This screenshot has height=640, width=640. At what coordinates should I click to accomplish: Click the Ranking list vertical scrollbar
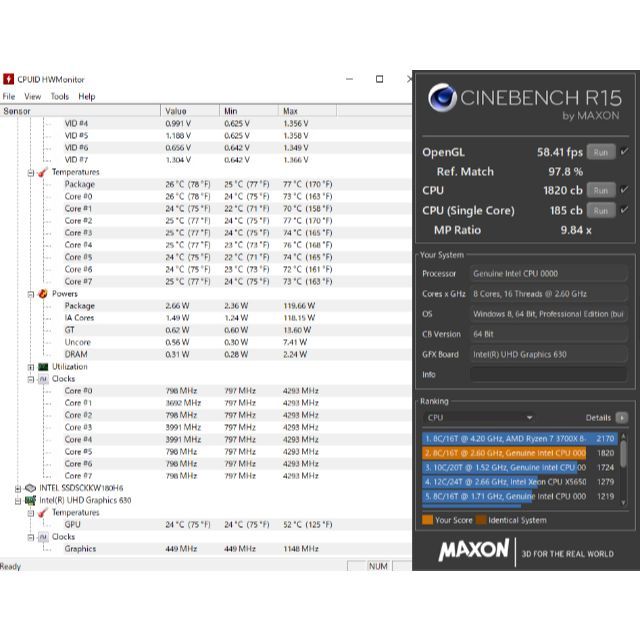[623, 469]
